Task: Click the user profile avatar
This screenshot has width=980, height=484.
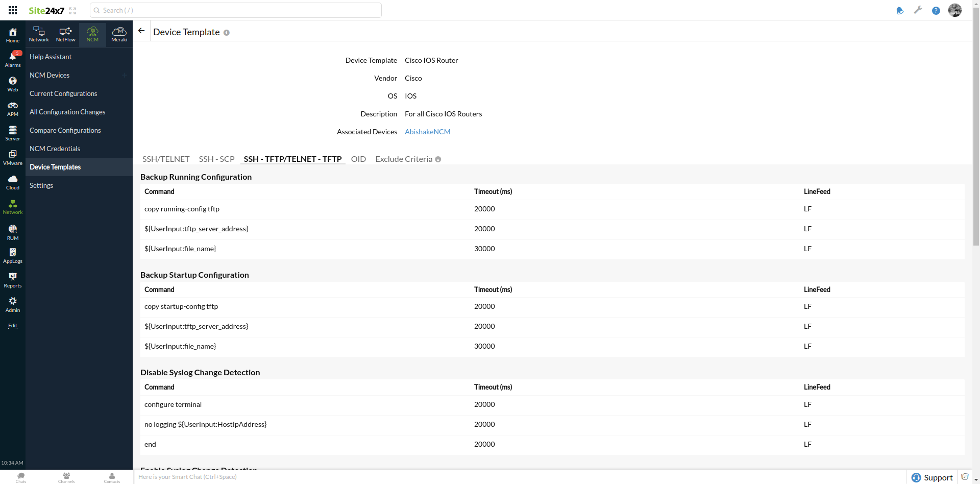Action: tap(955, 10)
